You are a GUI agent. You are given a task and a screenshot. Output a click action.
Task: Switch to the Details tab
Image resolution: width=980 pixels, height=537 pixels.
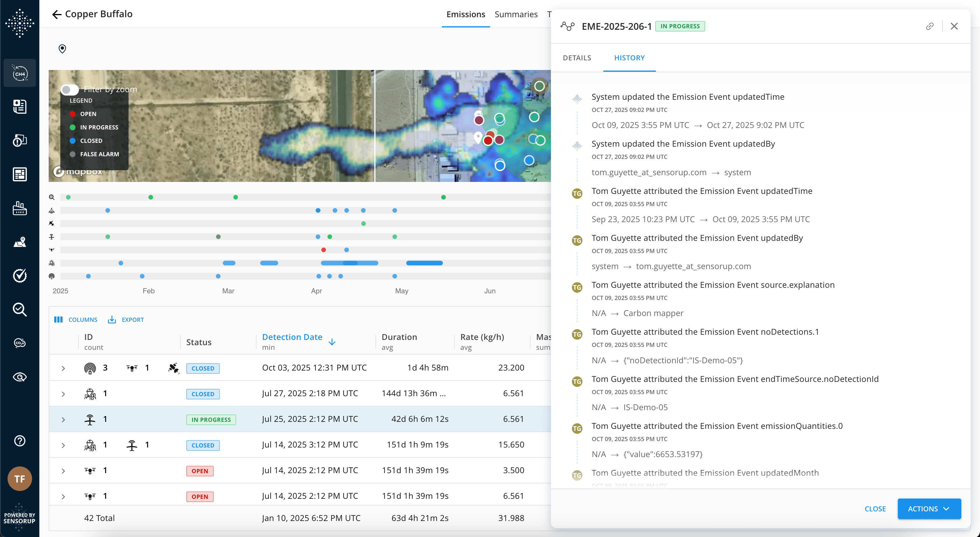[577, 58]
